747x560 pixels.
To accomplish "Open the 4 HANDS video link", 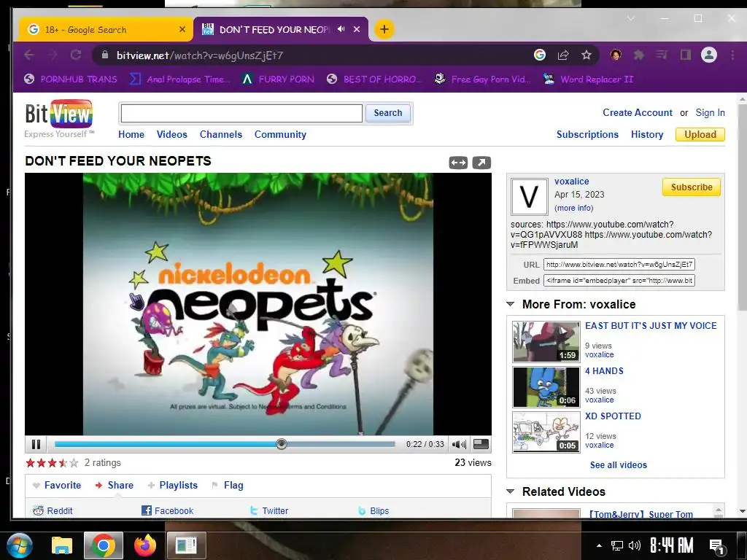I will pos(604,371).
